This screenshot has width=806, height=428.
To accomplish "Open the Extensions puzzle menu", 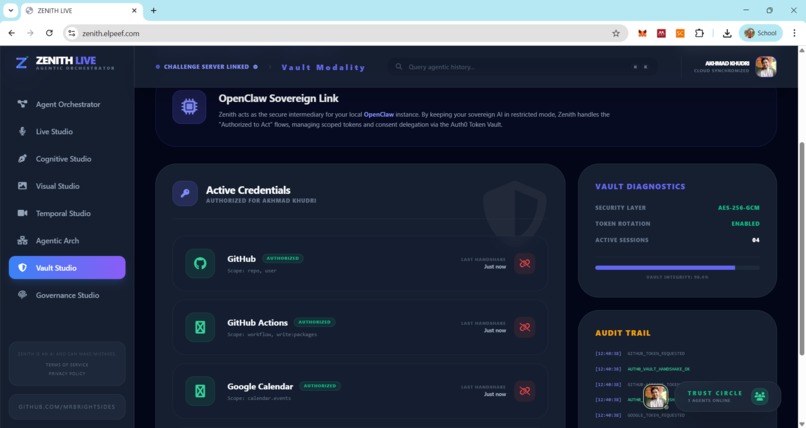I will click(x=699, y=33).
